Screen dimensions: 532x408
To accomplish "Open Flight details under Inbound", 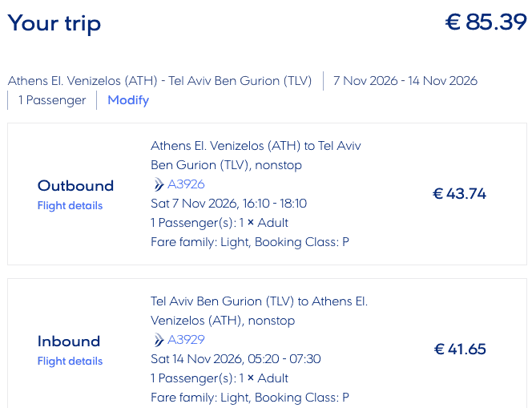I will 70,361.
